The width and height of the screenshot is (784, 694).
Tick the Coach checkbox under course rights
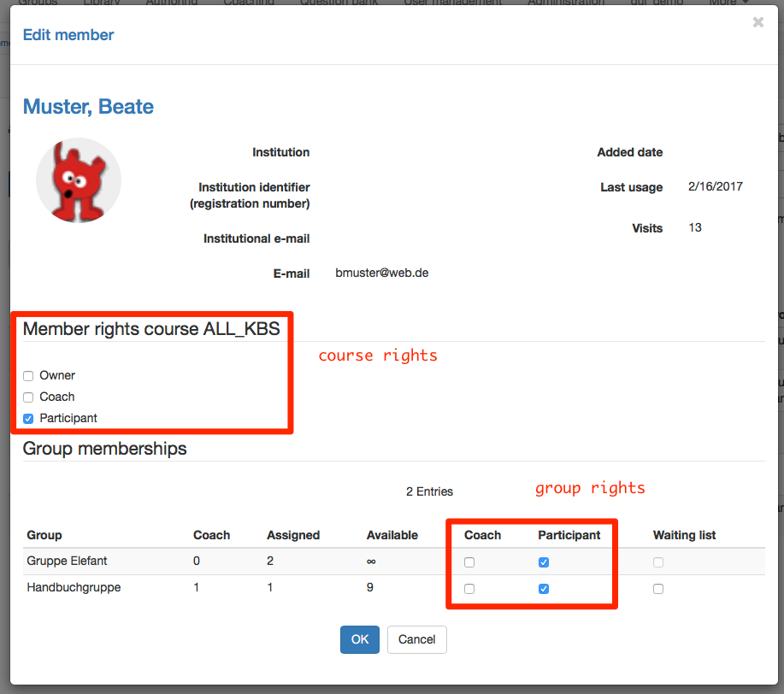(28, 397)
